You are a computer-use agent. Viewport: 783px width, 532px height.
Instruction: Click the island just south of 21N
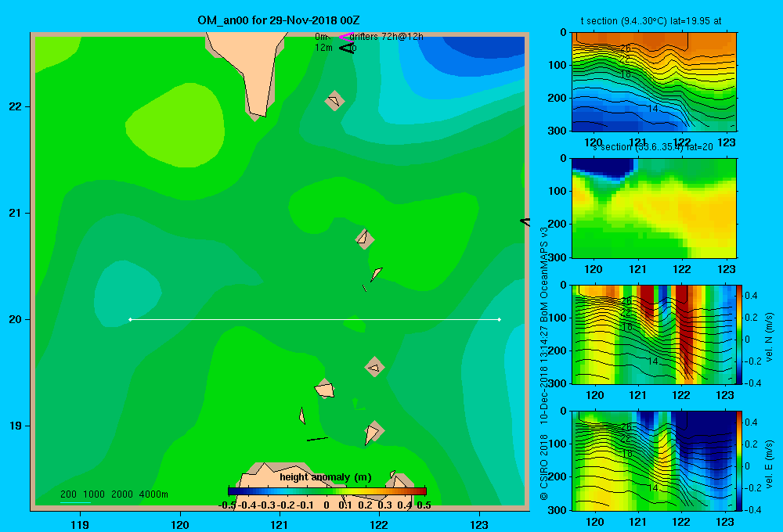[365, 239]
